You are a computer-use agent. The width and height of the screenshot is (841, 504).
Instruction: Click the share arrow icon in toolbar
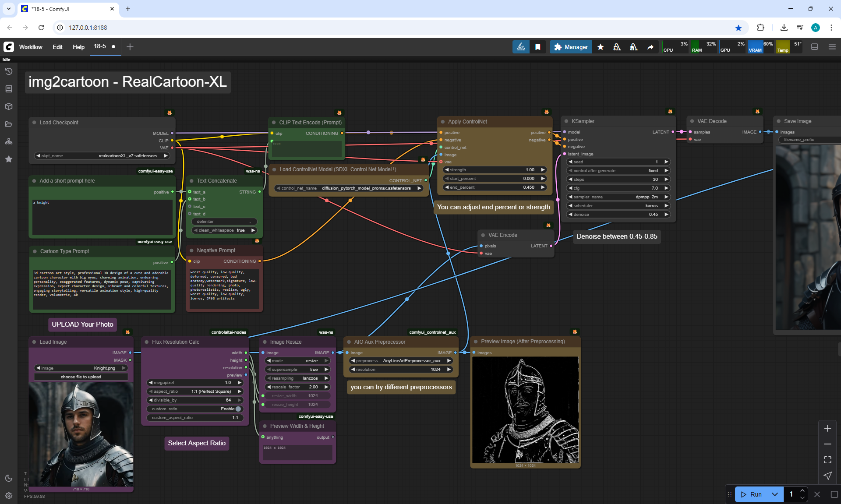click(x=650, y=47)
